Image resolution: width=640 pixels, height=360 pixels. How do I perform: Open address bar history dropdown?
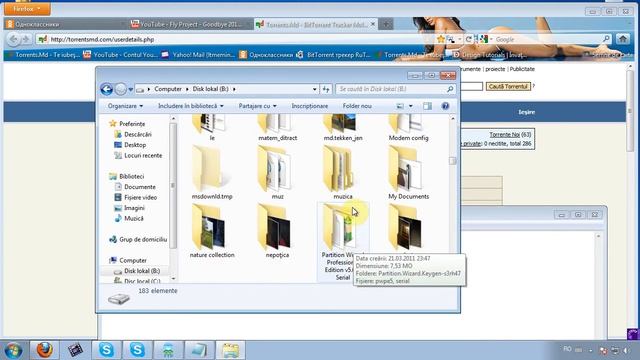[315, 89]
